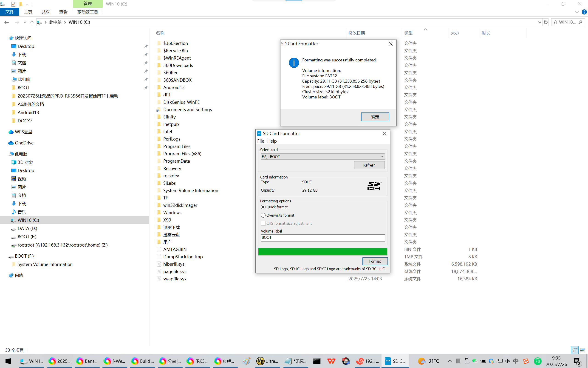Click volume muted icon in tray

[x=508, y=361]
